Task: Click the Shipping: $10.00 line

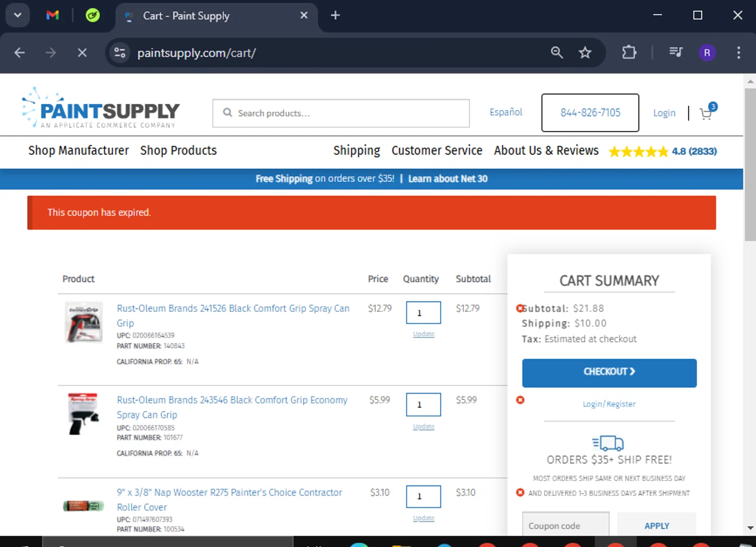Action: [x=564, y=323]
